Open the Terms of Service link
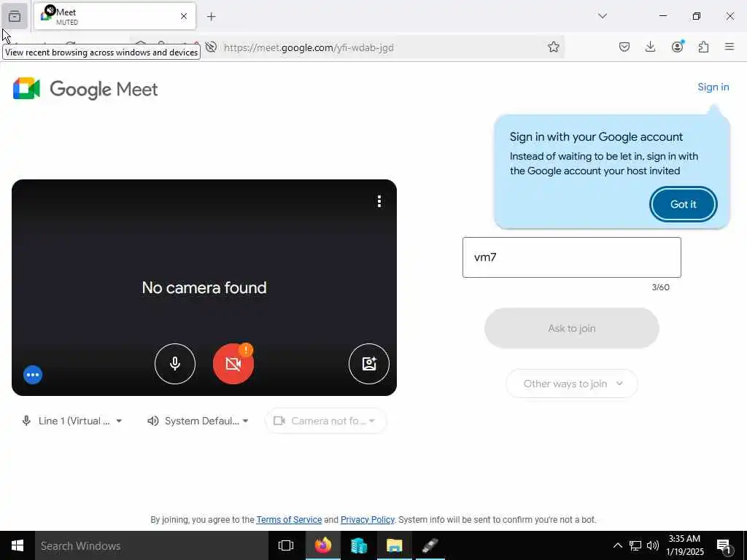747x560 pixels. pos(289,519)
